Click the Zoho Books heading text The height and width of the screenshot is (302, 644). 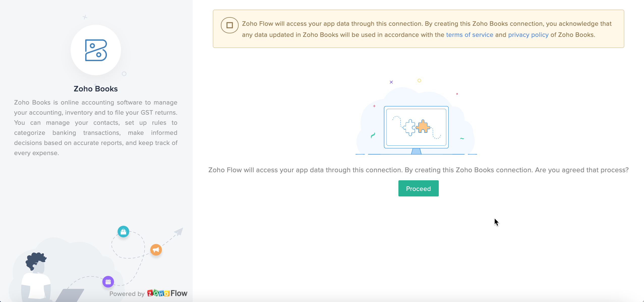click(96, 89)
